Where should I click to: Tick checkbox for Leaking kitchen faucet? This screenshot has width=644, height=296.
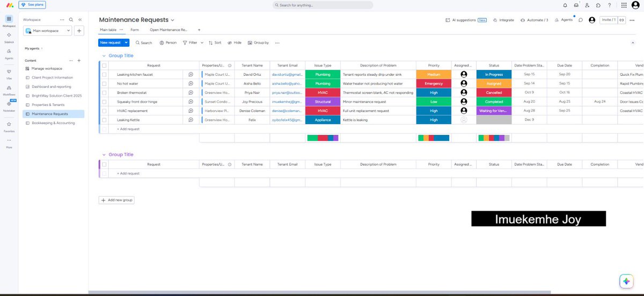pyautogui.click(x=104, y=75)
